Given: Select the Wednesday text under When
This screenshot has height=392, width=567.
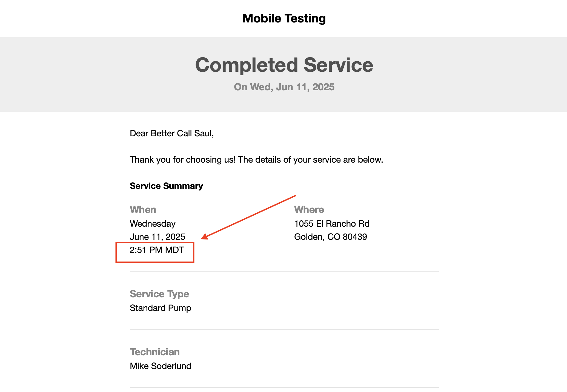Looking at the screenshot, I should pos(153,224).
